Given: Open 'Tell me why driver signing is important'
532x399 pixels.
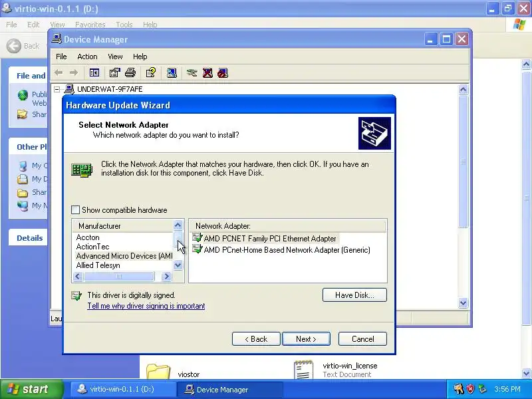Looking at the screenshot, I should (146, 306).
